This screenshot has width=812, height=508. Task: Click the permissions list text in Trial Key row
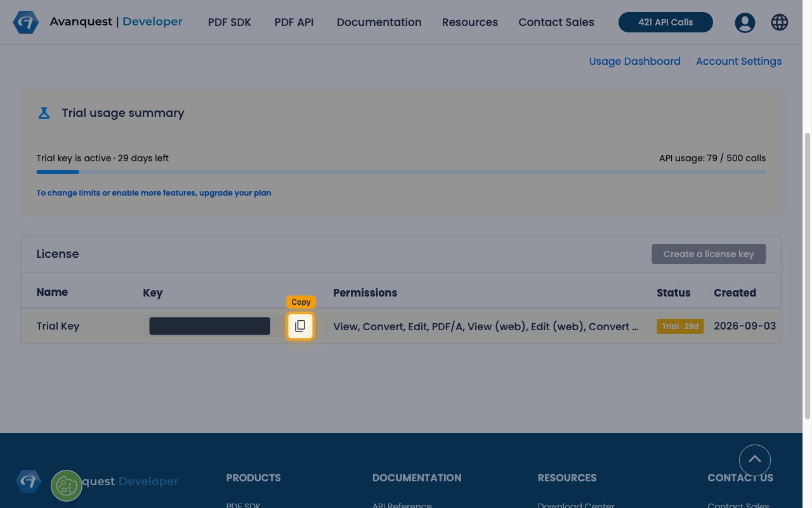click(486, 326)
